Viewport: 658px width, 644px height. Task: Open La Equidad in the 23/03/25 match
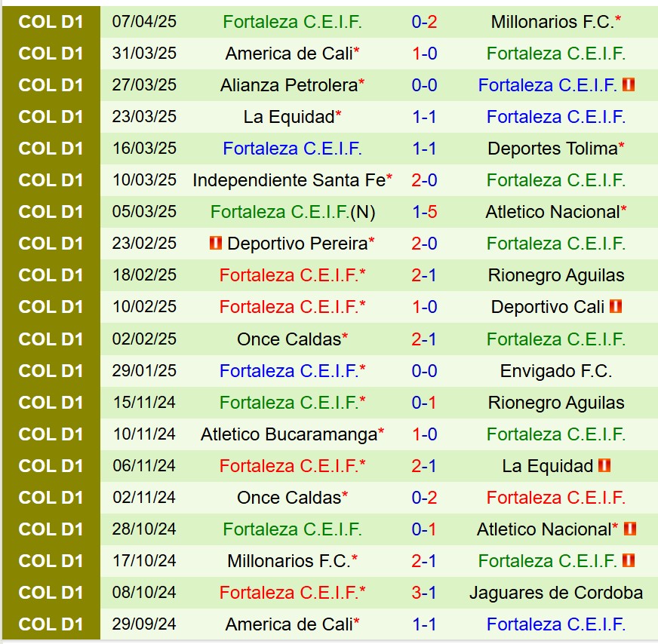289,117
